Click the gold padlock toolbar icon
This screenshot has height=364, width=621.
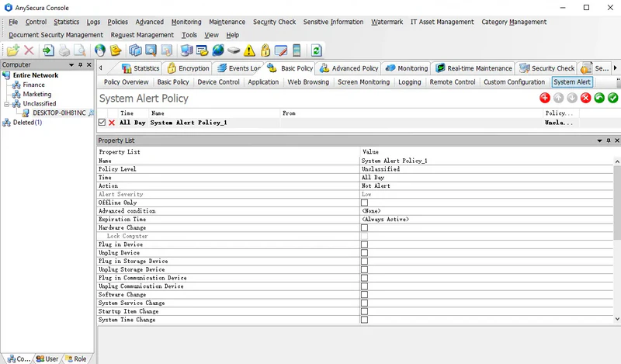(x=265, y=50)
